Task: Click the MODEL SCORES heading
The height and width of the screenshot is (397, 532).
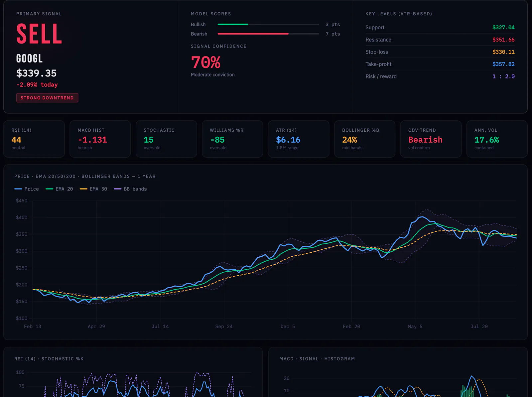Action: 211,14
